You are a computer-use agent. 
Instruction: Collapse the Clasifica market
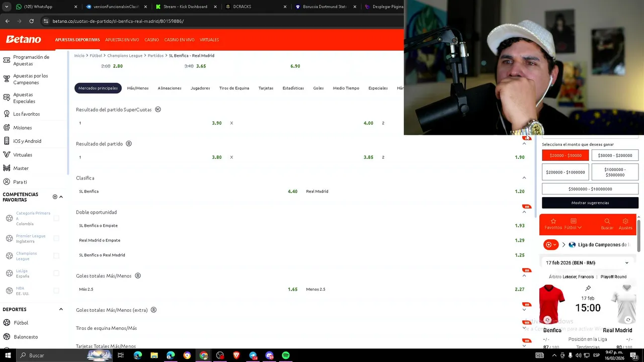(x=524, y=178)
